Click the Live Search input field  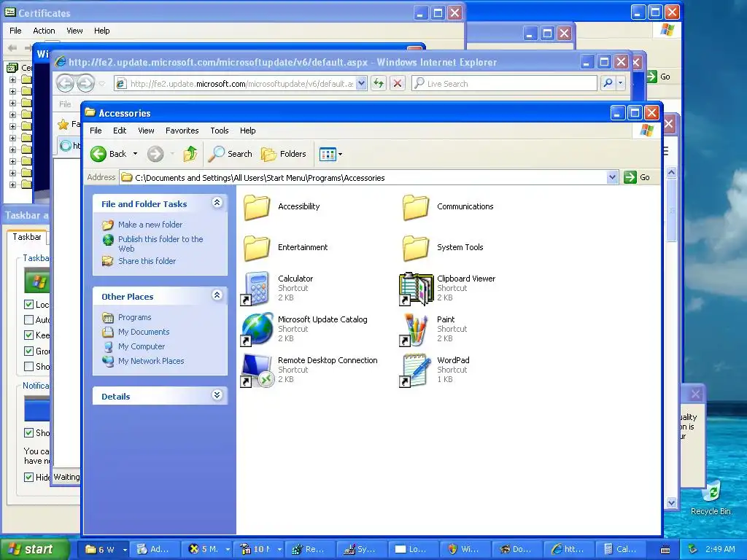click(505, 83)
